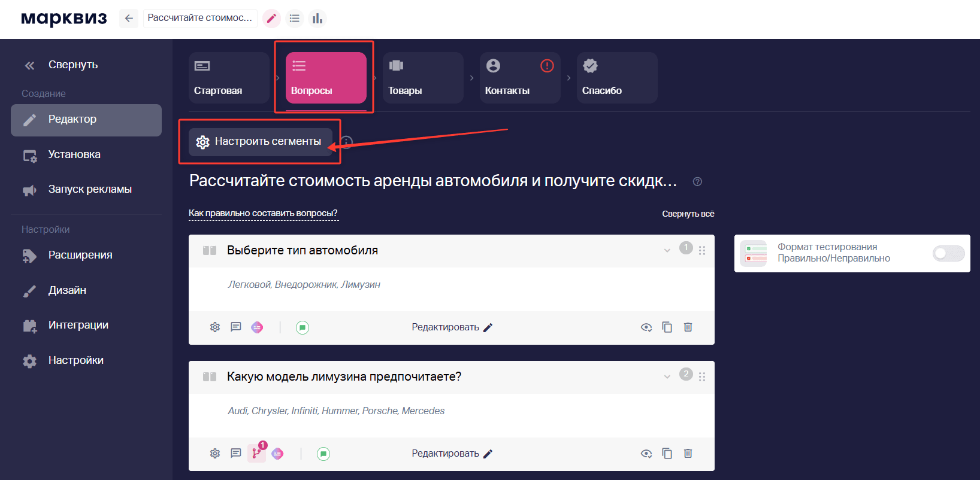Click green chat icon for Какую модель лимузина
The image size is (980, 480).
point(323,454)
